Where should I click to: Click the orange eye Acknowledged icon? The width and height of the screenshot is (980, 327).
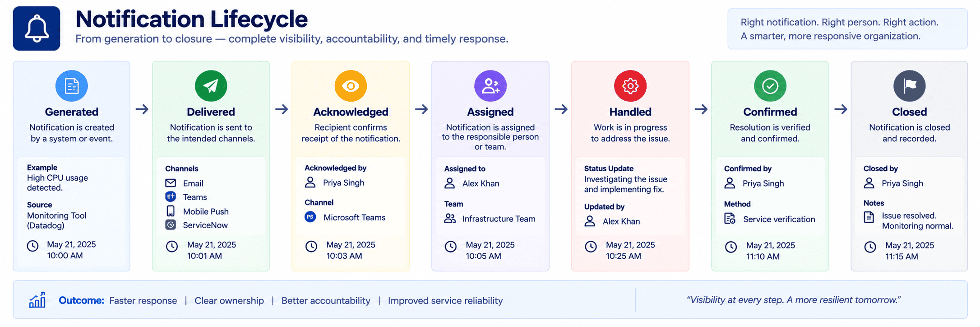[x=351, y=86]
